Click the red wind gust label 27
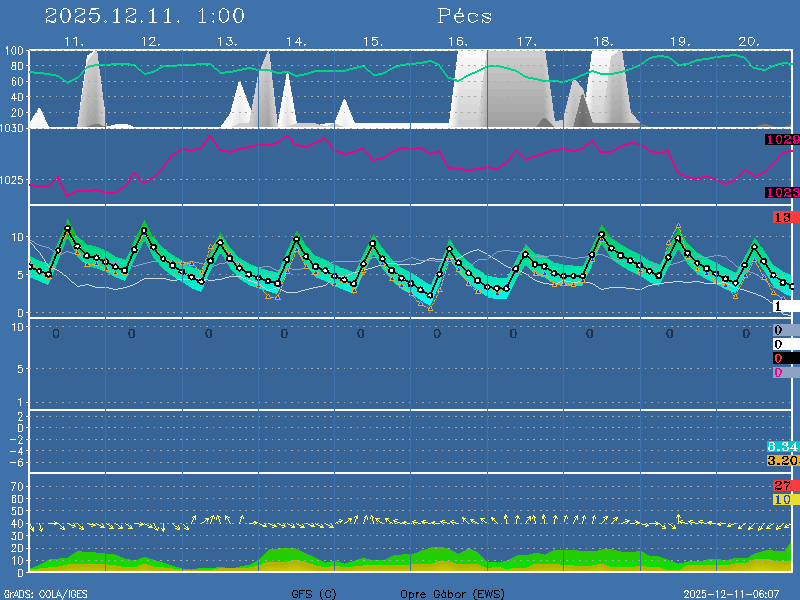Viewport: 800px width, 600px height. [x=782, y=486]
